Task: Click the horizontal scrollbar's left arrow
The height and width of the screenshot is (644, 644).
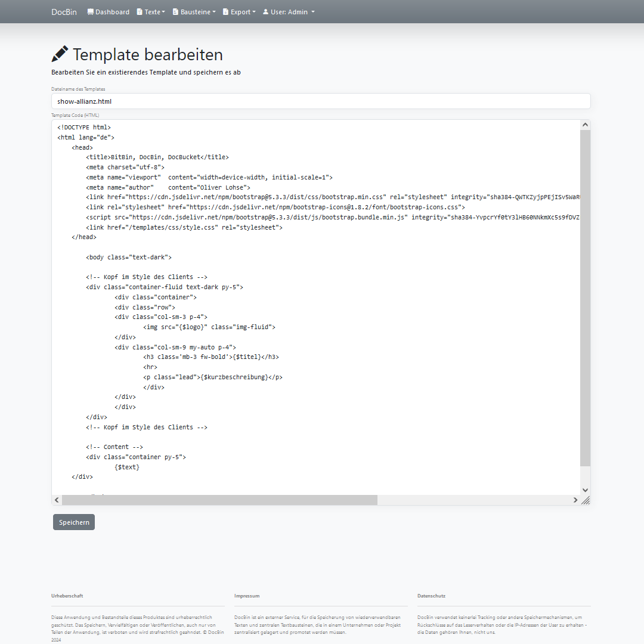Action: (57, 500)
